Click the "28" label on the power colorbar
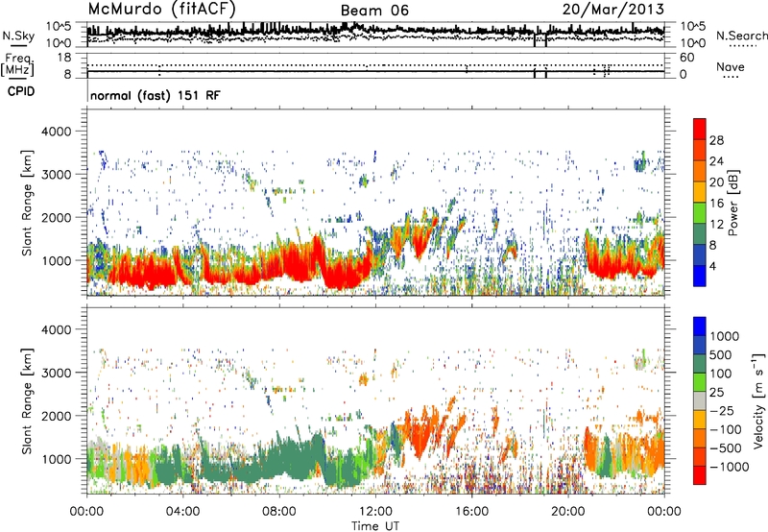This screenshot has width=768, height=532. pyautogui.click(x=716, y=140)
